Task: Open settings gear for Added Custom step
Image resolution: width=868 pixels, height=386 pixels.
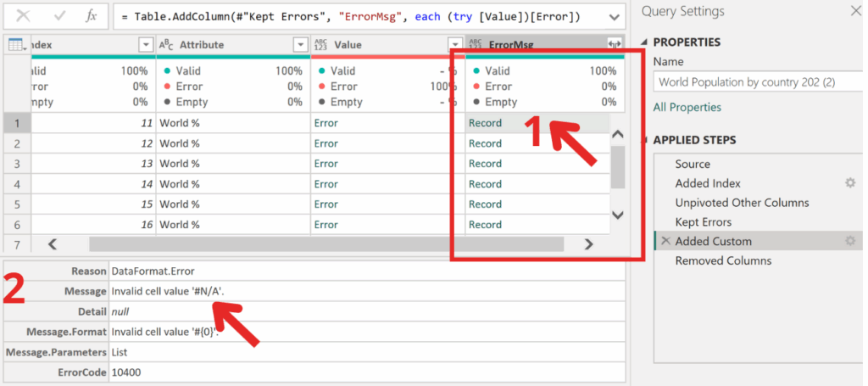Action: [x=850, y=242]
